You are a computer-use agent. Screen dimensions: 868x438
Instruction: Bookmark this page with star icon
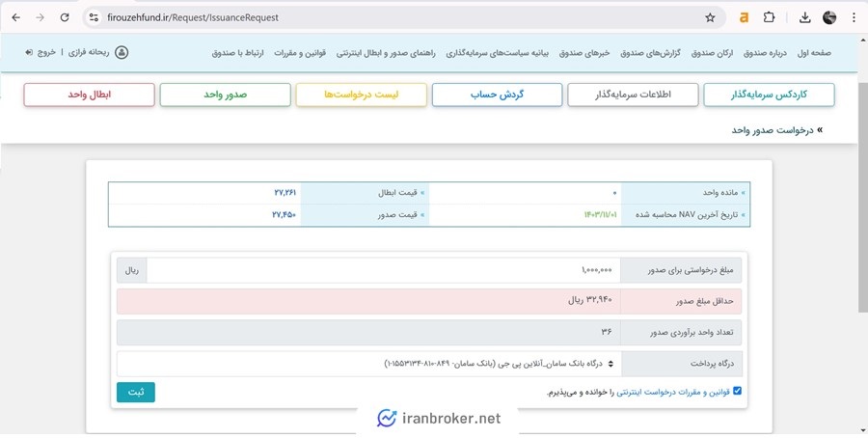tap(710, 17)
